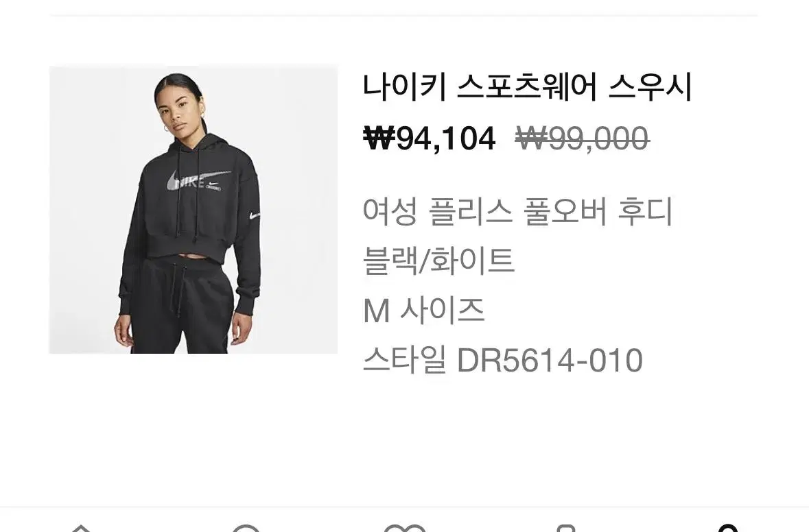This screenshot has width=809, height=532.
Task: Tap the search magnifier icon
Action: pos(246,529)
